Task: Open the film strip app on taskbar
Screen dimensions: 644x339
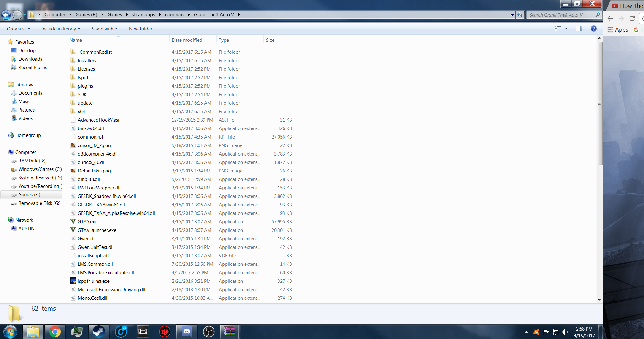Action: click(143, 332)
